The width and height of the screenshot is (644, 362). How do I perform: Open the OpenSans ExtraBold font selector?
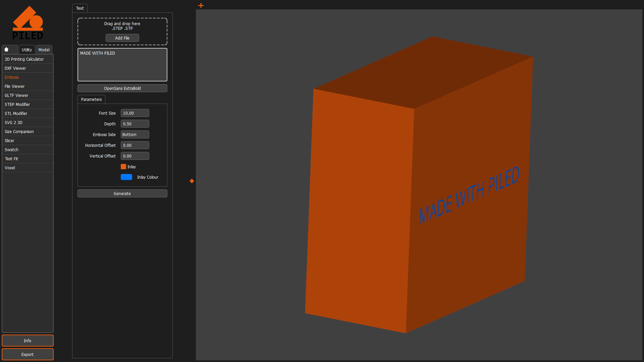(122, 88)
